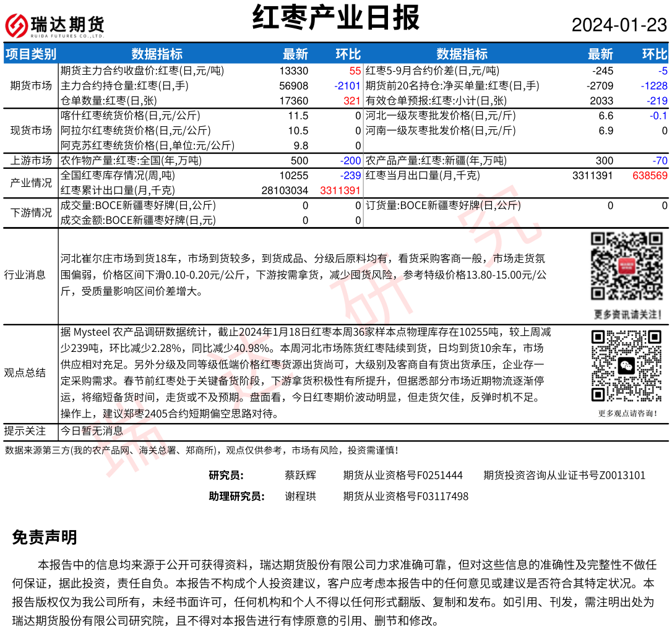Click the 提示关注 section label
Screen dimensions: 672x629
25,431
